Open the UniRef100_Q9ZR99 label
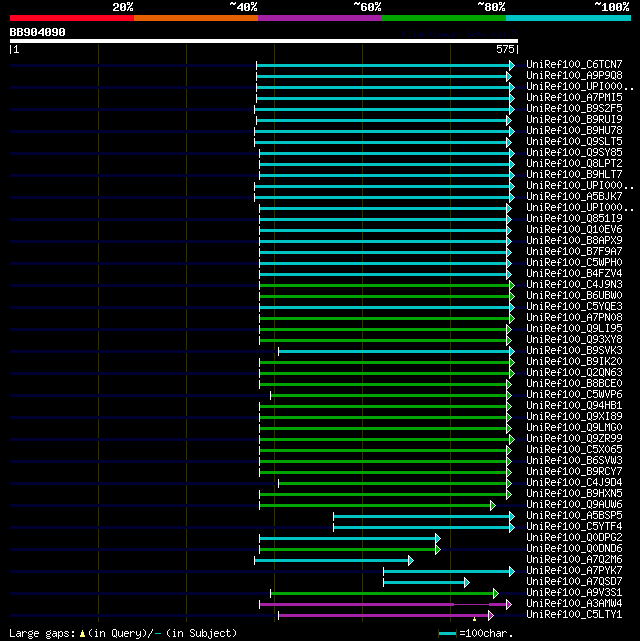This screenshot has width=640, height=641. click(x=574, y=439)
